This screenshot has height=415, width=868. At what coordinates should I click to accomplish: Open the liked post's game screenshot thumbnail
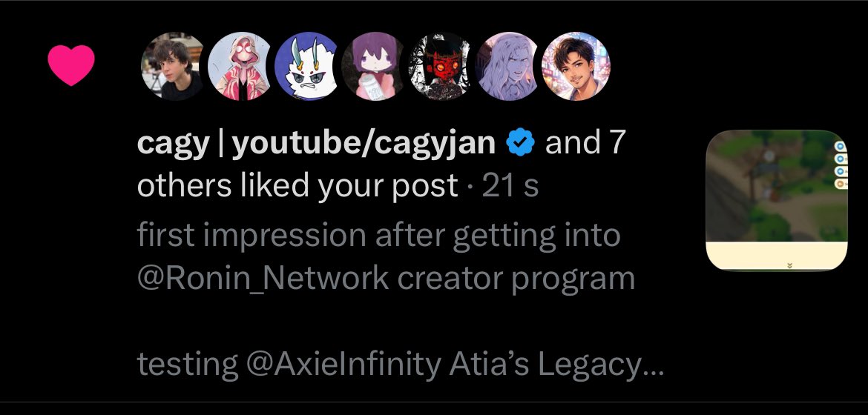pos(777,200)
